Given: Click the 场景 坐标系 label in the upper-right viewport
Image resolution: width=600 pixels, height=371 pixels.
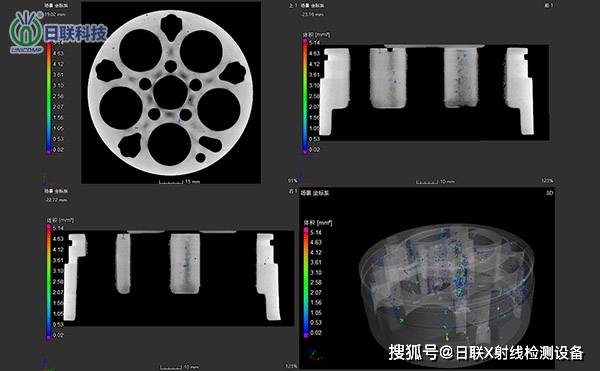Looking at the screenshot, I should point(312,5).
